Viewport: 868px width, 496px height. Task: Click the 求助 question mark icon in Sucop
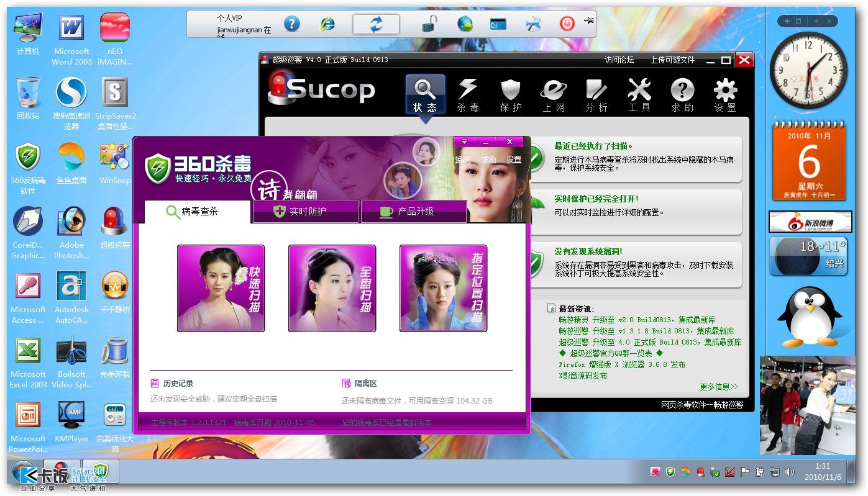[x=682, y=96]
